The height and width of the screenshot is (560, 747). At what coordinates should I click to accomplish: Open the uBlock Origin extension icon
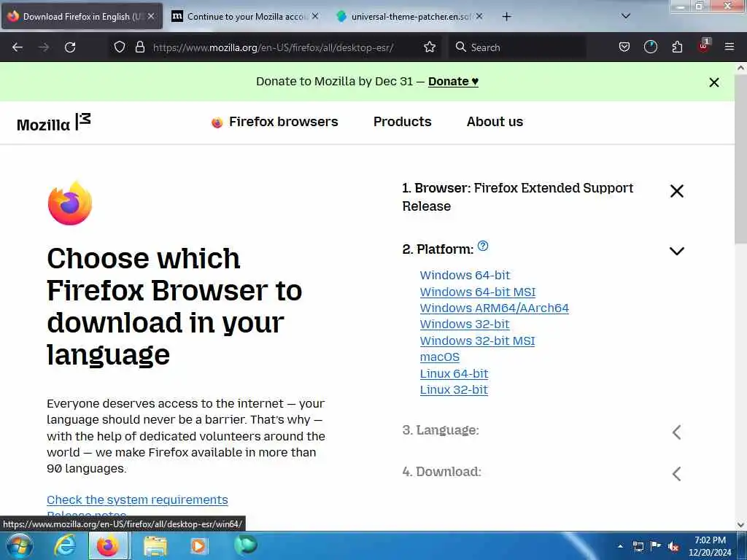704,46
